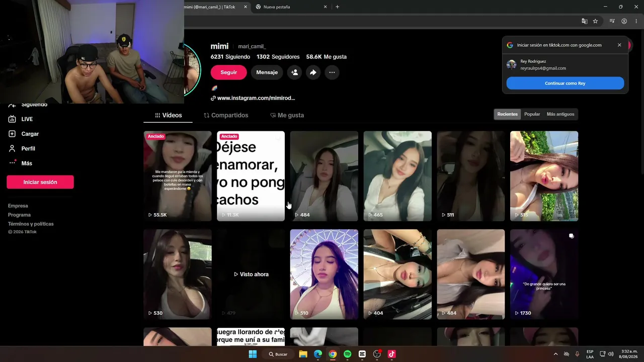Open the Empresa footer link

point(18,206)
